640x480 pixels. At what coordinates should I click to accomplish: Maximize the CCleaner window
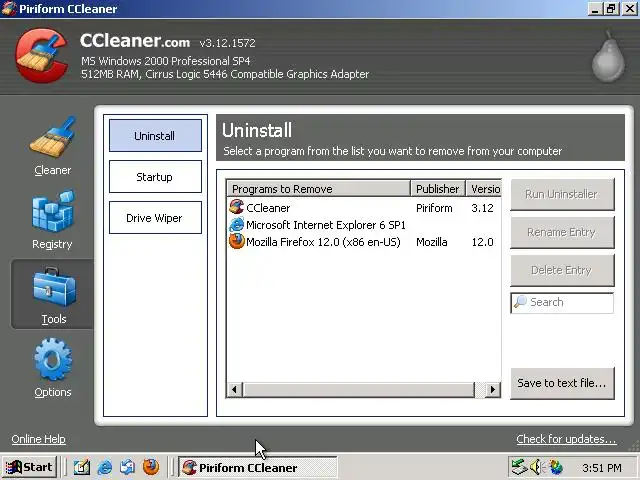click(x=611, y=9)
